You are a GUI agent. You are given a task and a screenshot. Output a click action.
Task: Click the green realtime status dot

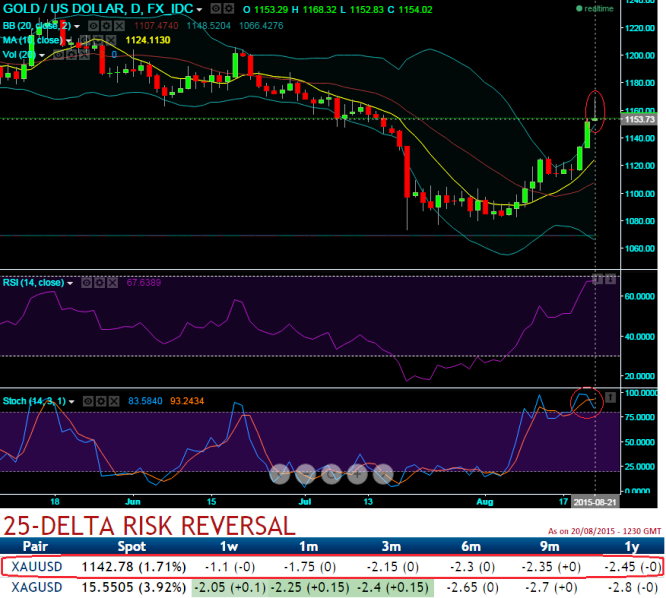pyautogui.click(x=579, y=8)
